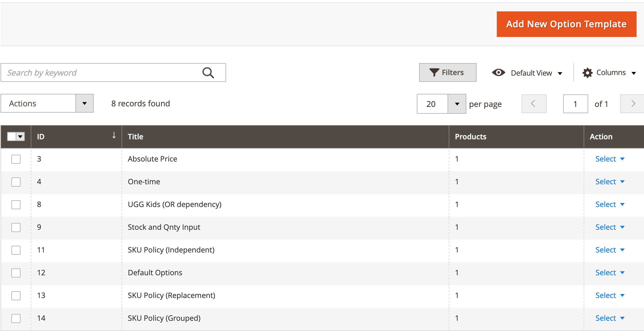Image resolution: width=644 pixels, height=331 pixels.
Task: Open Select menu for SKU Policy (Replacement)
Action: click(610, 295)
